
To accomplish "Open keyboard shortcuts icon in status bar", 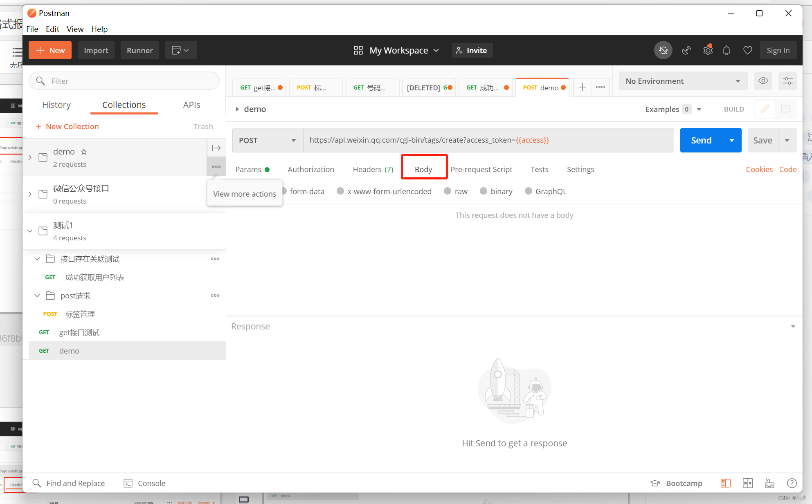I will coord(769,483).
